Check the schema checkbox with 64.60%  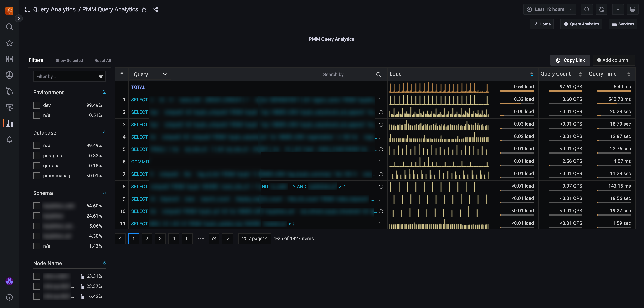[x=37, y=206]
